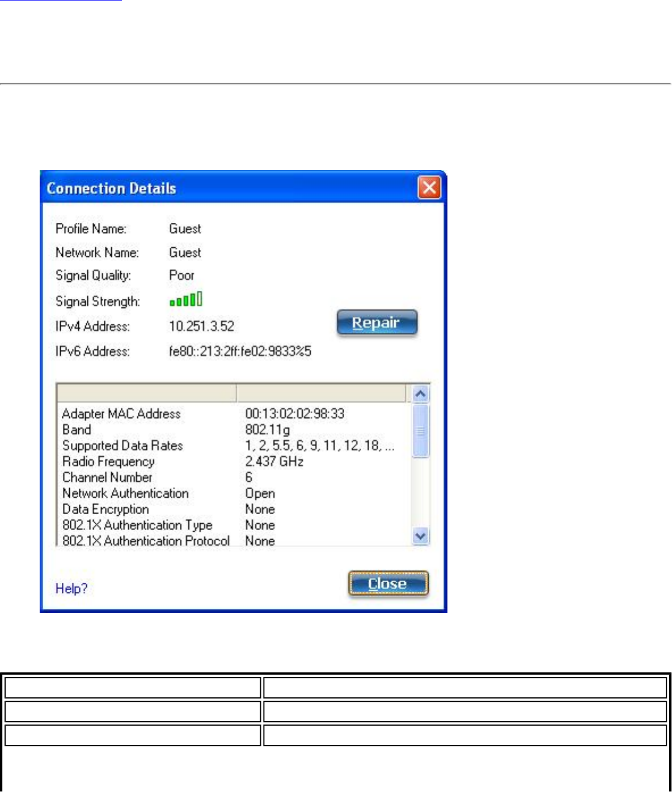Viewport: 672px width, 792px height.
Task: Click the MAC value 00:13:02:02:98:33
Action: click(295, 413)
